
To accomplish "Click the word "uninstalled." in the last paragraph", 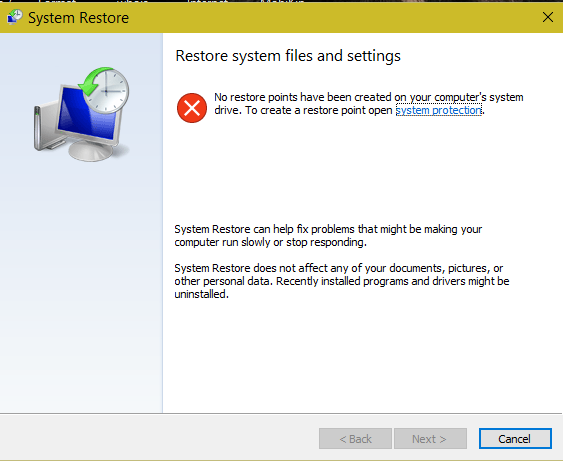I will 201,294.
